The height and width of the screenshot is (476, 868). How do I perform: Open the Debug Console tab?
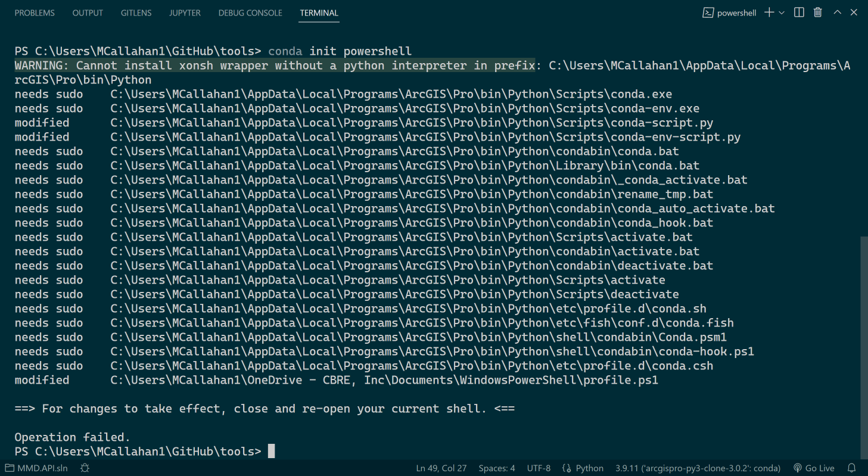click(250, 13)
